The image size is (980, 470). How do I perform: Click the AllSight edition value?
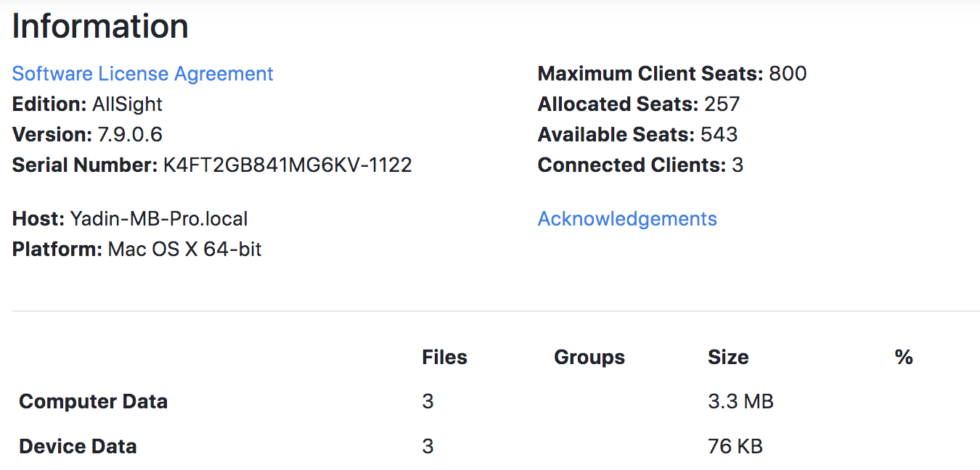[127, 104]
